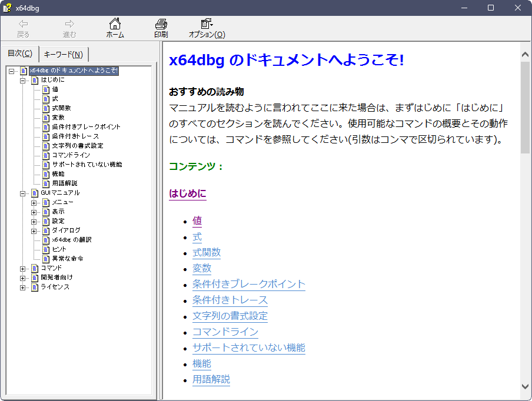Expand the 設定 tree node
The height and width of the screenshot is (401, 532).
[34, 222]
